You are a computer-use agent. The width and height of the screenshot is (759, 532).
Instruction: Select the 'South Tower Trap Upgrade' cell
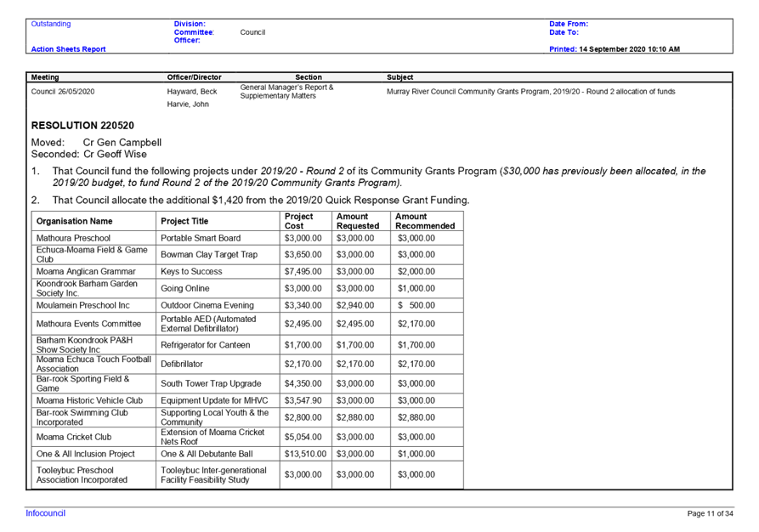pos(218,383)
